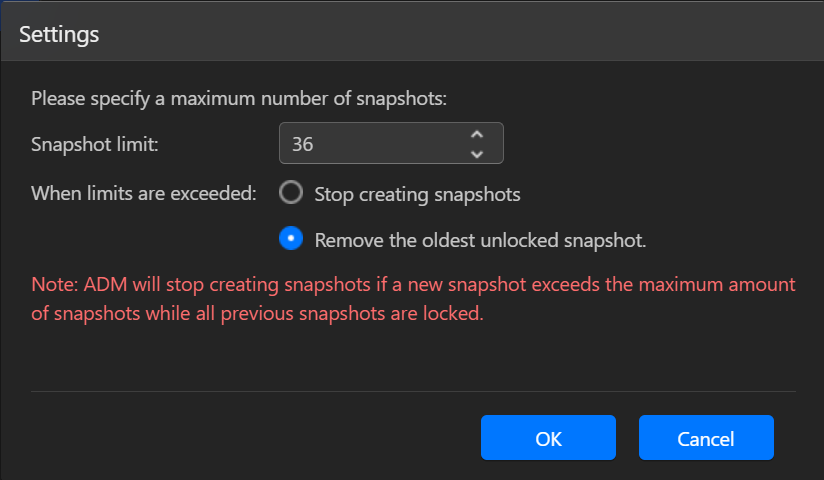The height and width of the screenshot is (480, 824).
Task: Click the "Remove the oldest unlocked snapshot." label
Action: click(x=480, y=240)
